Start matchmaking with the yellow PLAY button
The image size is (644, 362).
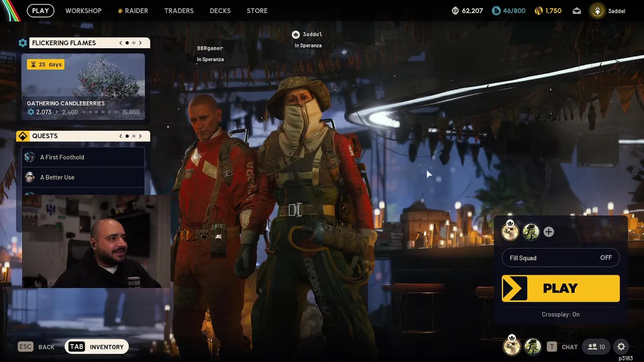point(560,288)
